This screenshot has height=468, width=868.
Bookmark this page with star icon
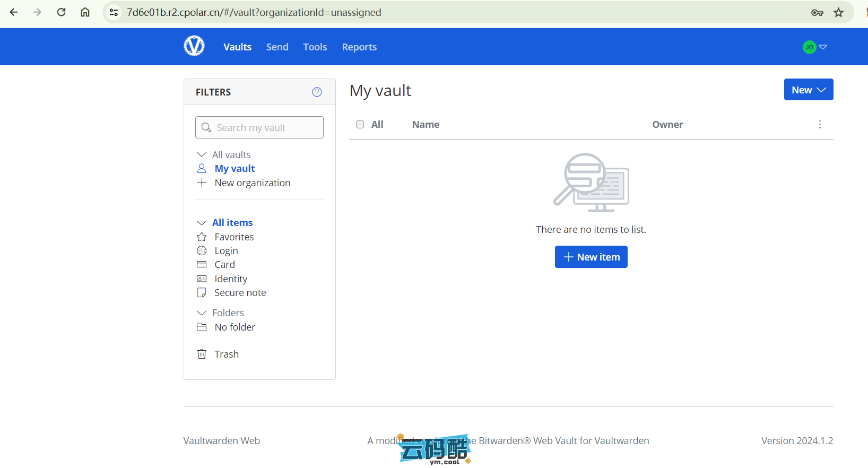(x=838, y=12)
